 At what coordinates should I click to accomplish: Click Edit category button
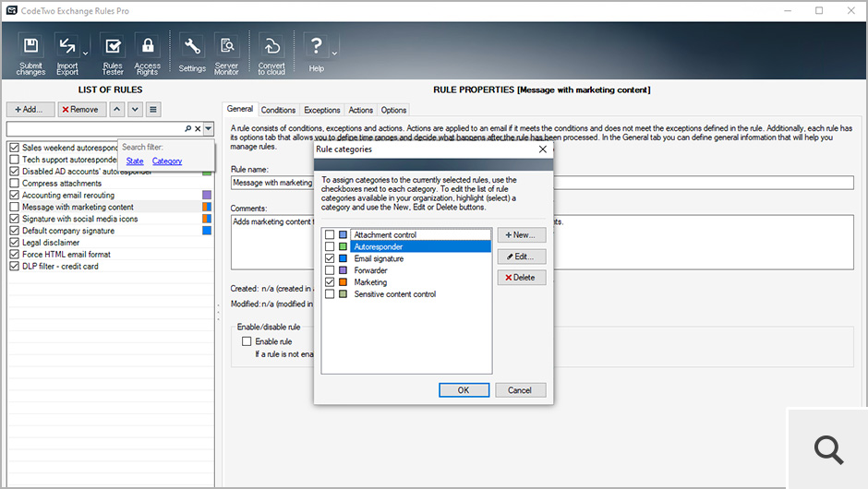[x=522, y=256]
